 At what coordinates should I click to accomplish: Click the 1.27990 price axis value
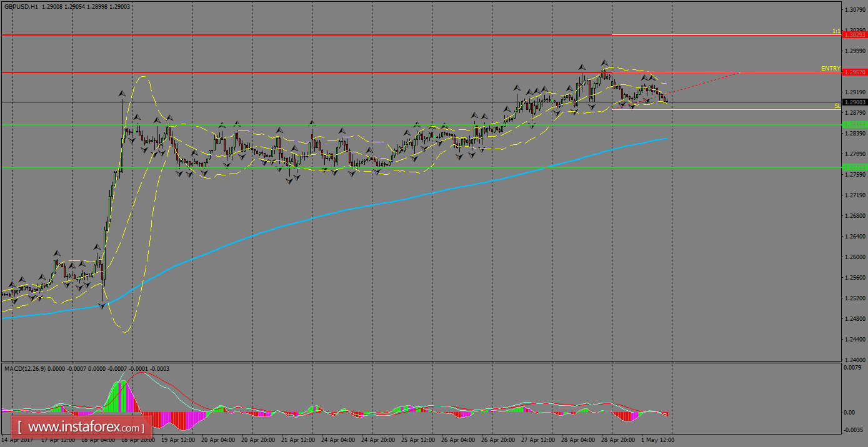pos(854,154)
